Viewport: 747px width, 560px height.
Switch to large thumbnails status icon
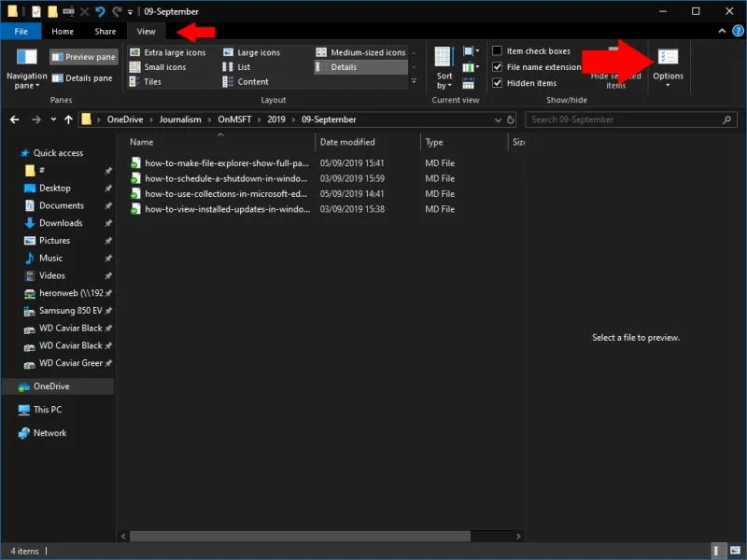pyautogui.click(x=735, y=551)
